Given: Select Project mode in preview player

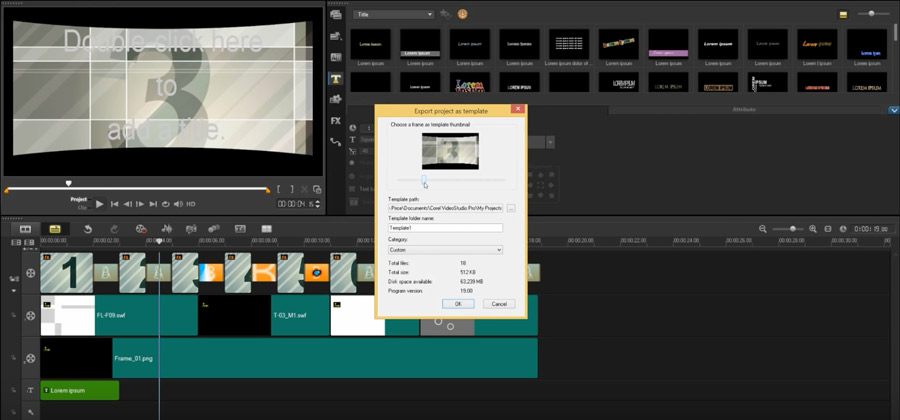Looking at the screenshot, I should (78, 199).
